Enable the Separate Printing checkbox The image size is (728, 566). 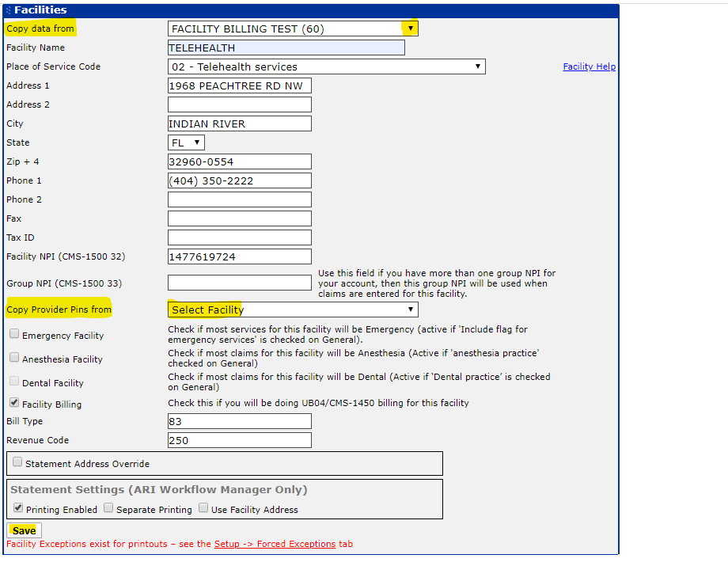point(108,508)
